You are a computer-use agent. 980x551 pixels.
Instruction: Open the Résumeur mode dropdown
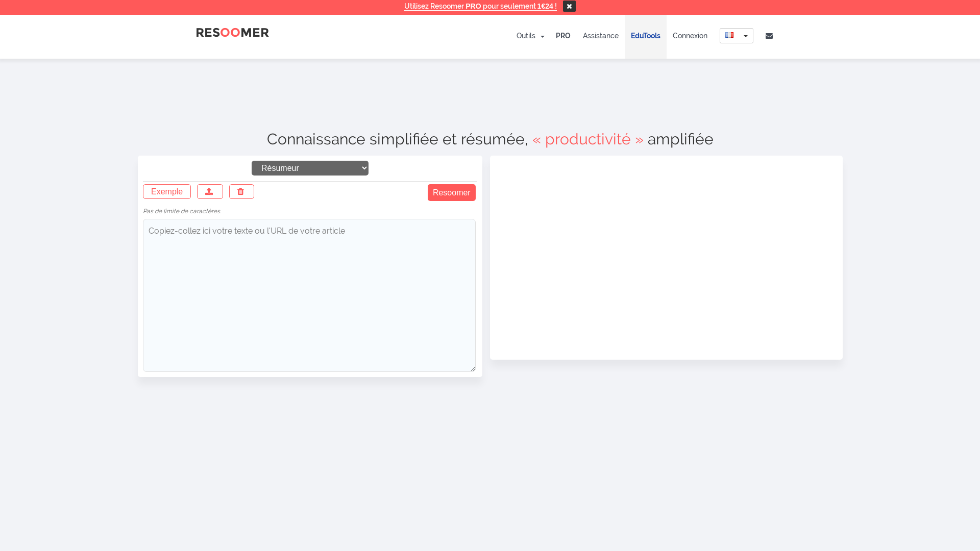310,168
